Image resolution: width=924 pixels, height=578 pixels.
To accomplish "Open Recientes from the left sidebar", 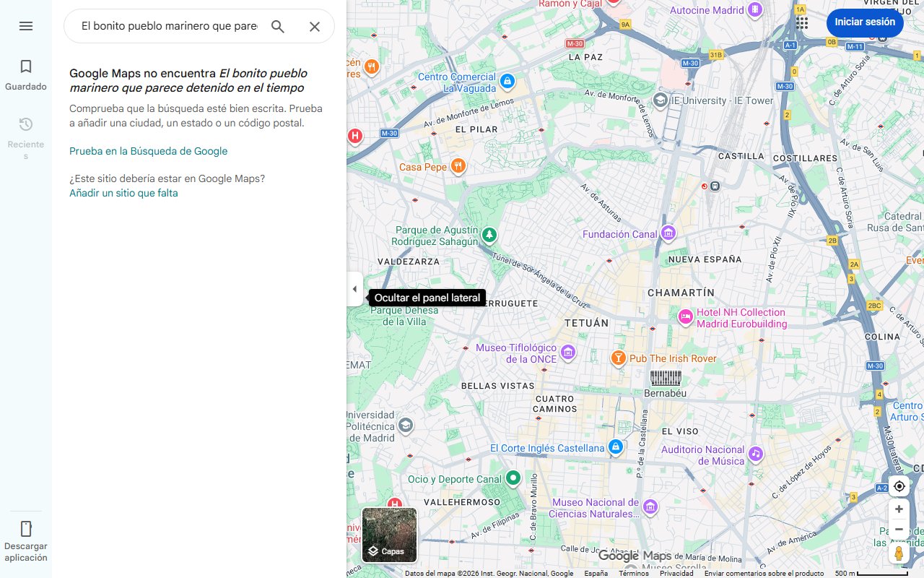I will (x=25, y=124).
